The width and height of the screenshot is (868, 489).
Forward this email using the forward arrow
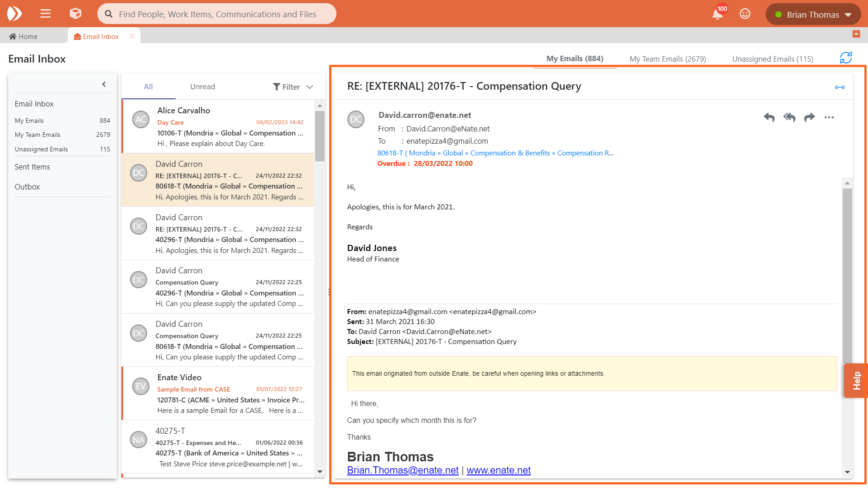coord(809,117)
